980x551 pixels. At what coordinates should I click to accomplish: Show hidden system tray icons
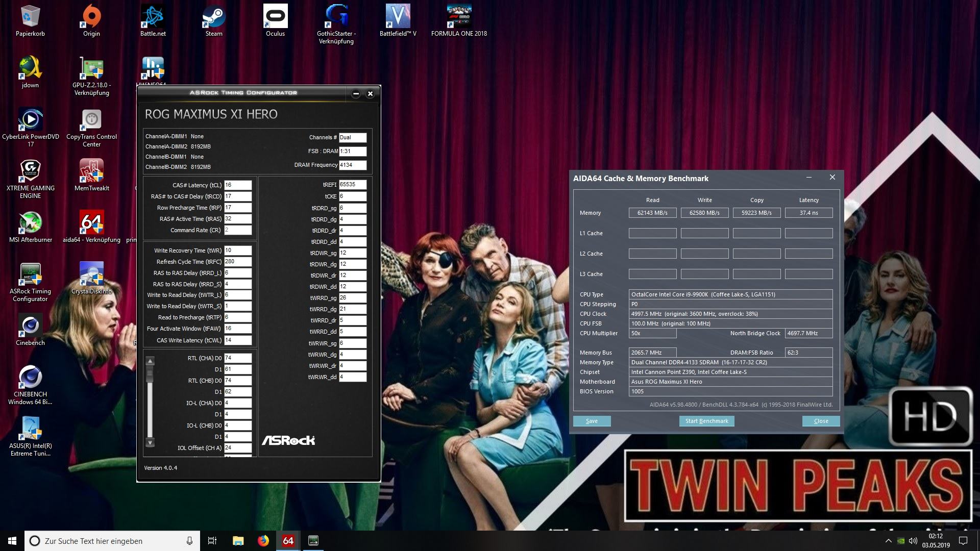(888, 541)
